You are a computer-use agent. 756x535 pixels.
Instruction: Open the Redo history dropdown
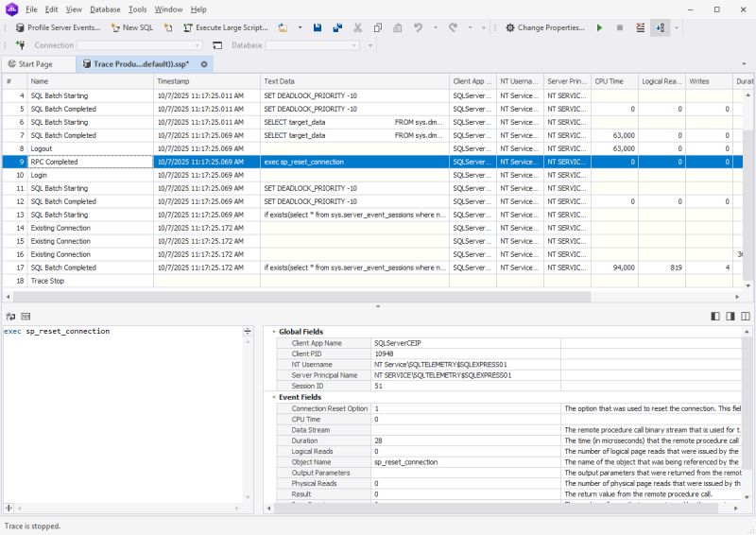coord(470,28)
